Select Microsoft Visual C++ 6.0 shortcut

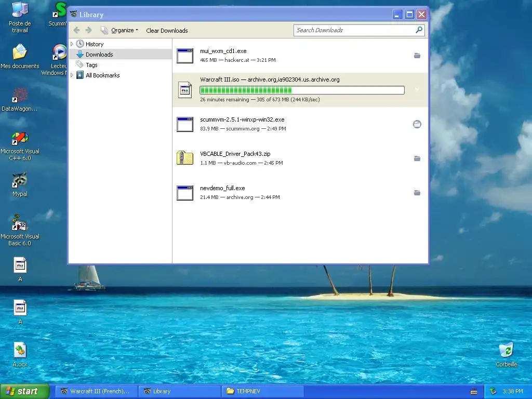(20, 147)
